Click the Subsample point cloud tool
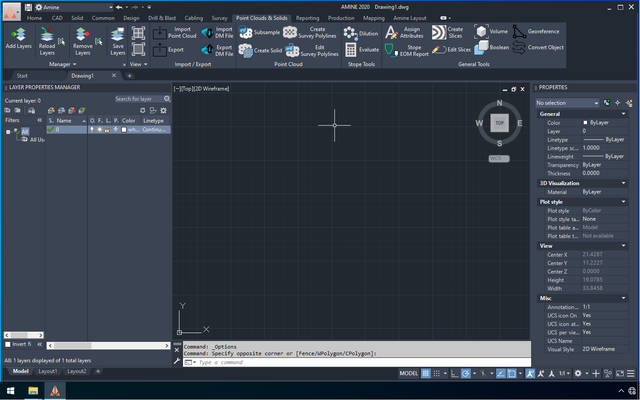 click(260, 32)
